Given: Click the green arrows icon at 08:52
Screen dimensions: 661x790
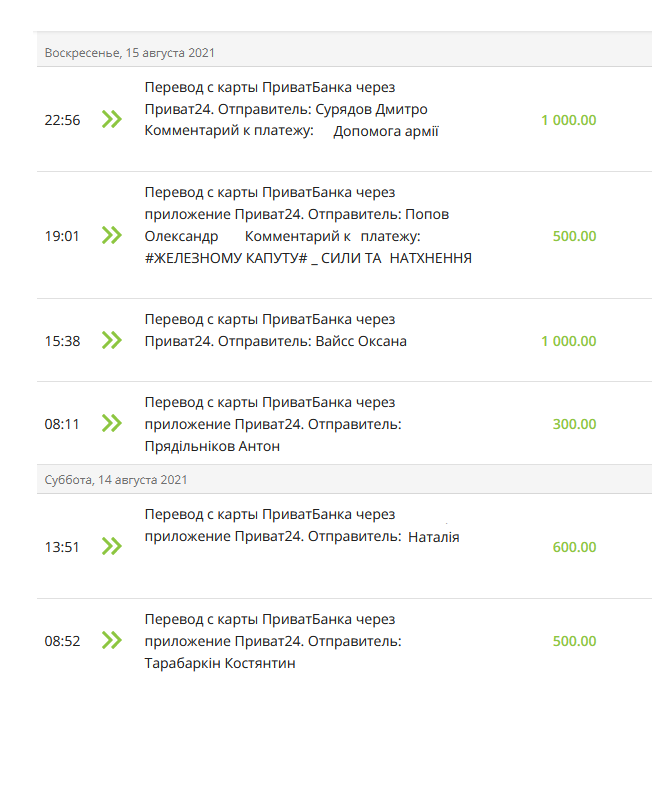Looking at the screenshot, I should click(112, 641).
